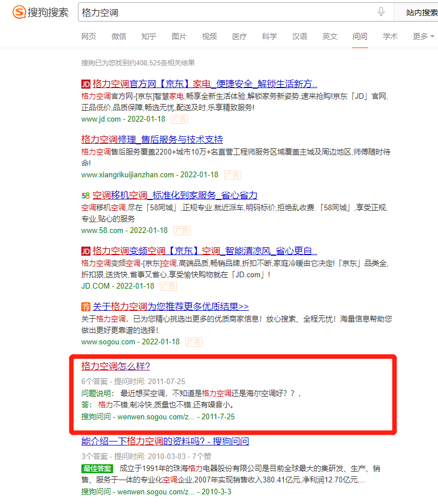Viewport: 438px width, 504px height.
Task: Open 能介绍一下格力空调的资料吗 link
Action: (165, 441)
